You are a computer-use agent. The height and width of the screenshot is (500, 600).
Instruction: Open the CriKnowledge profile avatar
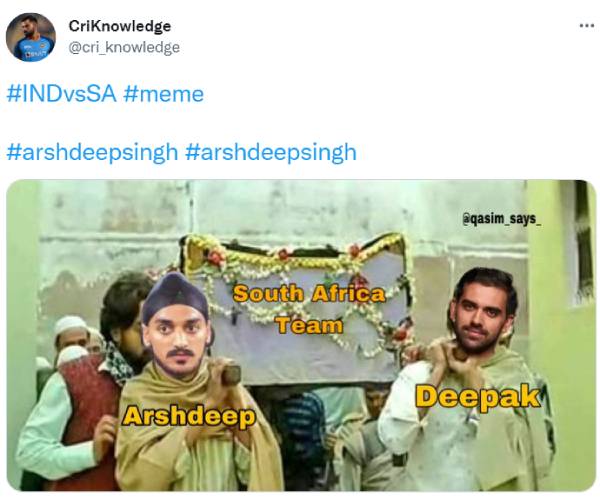click(x=31, y=37)
